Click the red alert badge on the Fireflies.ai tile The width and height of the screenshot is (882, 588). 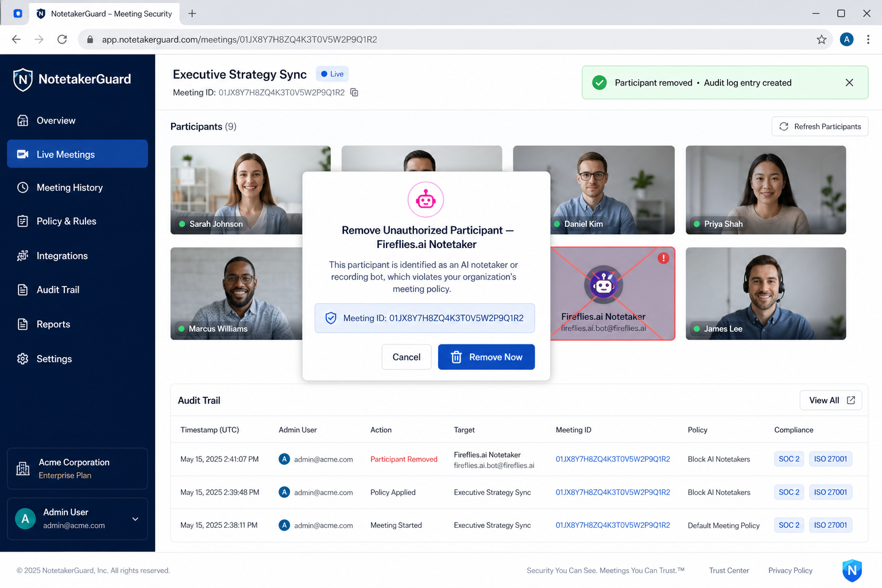[x=663, y=258]
